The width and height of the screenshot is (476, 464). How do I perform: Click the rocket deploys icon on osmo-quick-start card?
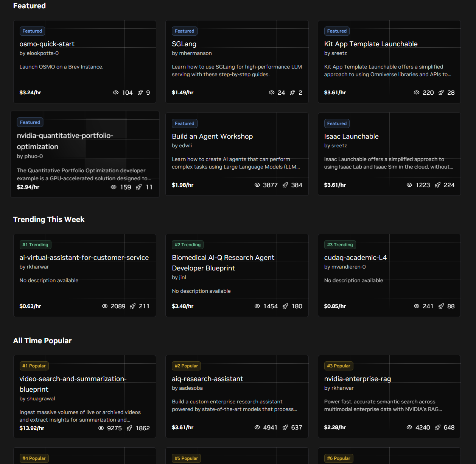(140, 92)
